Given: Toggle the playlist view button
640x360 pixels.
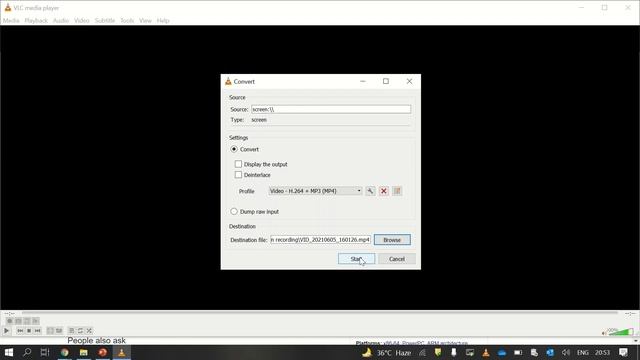Looking at the screenshot, I should (71, 331).
